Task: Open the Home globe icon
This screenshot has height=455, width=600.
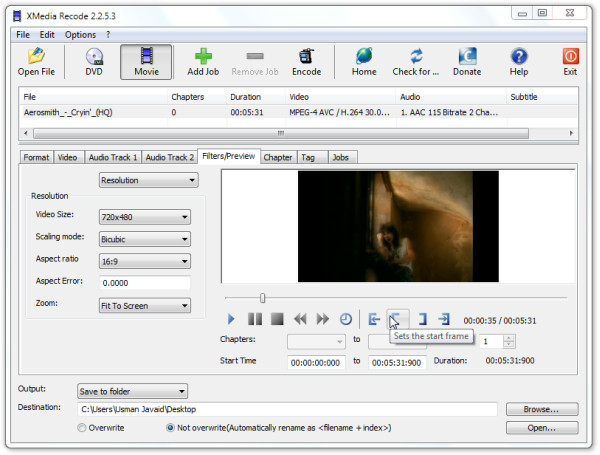Action: pyautogui.click(x=364, y=62)
